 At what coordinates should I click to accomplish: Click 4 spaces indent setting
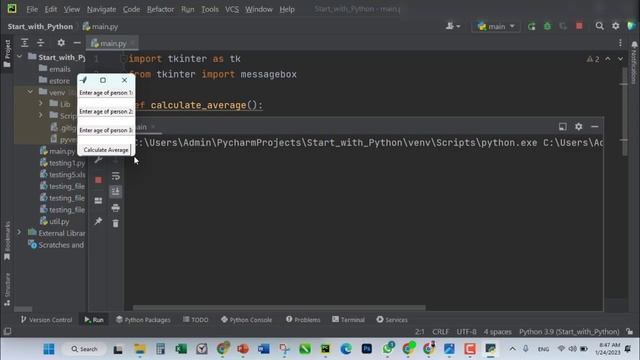pyautogui.click(x=497, y=331)
